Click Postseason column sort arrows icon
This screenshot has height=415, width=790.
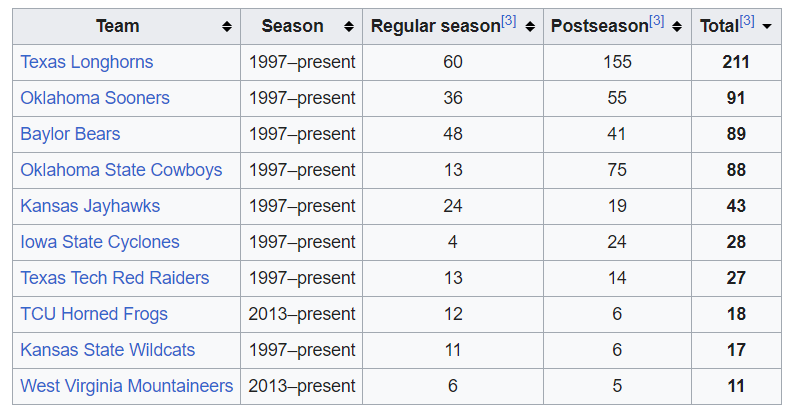coord(679,27)
